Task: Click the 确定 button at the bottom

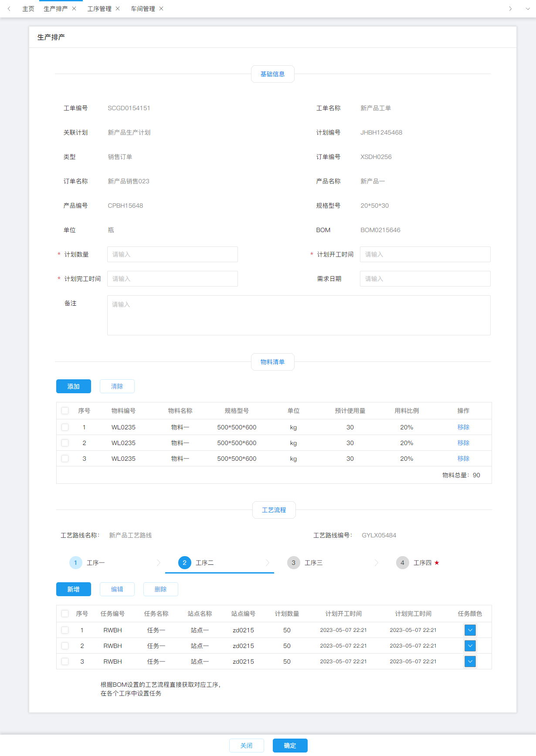Action: pos(290,746)
